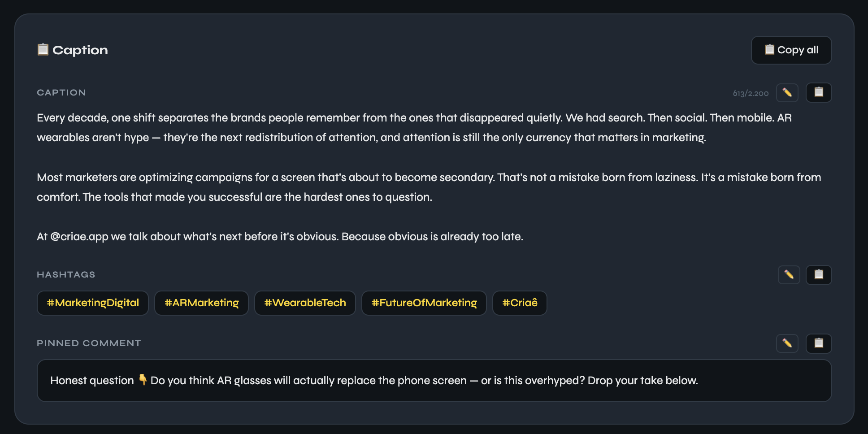
Task: Copy pinned comment via clipboard icon
Action: coord(819,343)
